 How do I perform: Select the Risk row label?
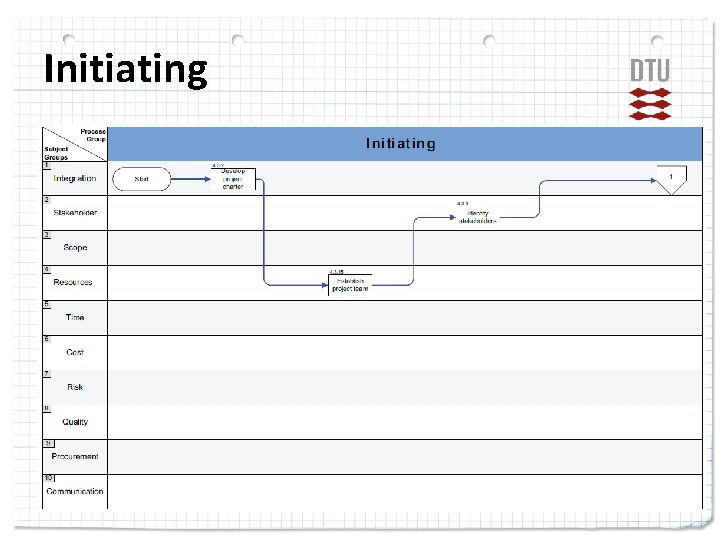(75, 387)
